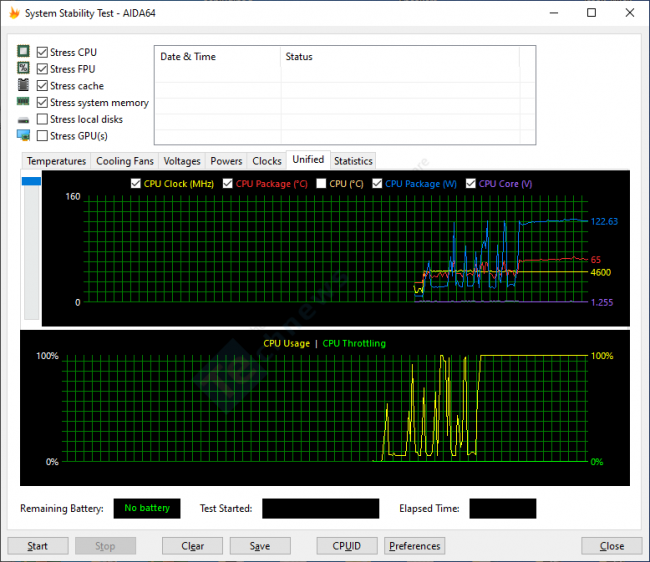Click the blue graph scale slider handle
The width and height of the screenshot is (650, 562).
pos(32,181)
